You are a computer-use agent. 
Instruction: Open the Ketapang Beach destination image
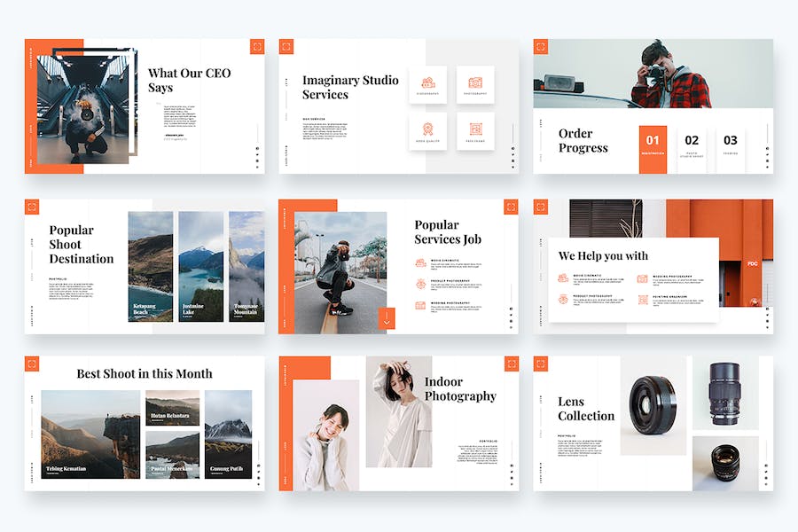[x=151, y=266]
